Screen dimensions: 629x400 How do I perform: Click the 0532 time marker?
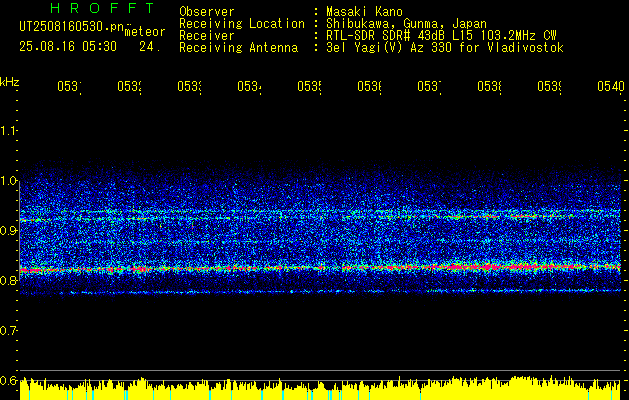(x=129, y=86)
